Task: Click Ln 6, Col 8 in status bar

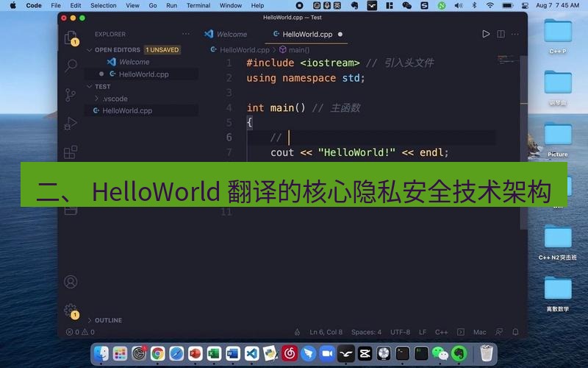Action: tap(326, 332)
